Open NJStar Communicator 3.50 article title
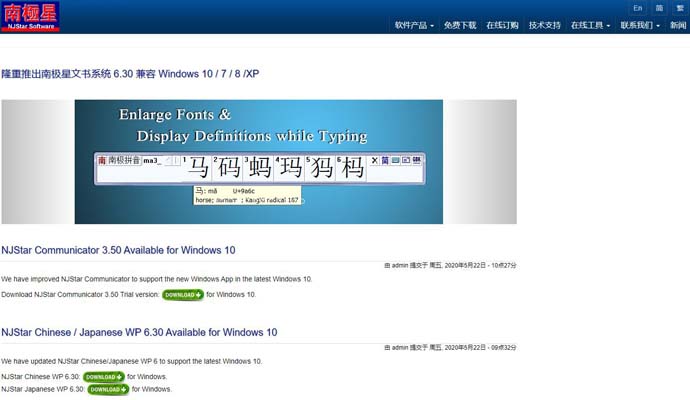This screenshot has width=690, height=400. [118, 250]
